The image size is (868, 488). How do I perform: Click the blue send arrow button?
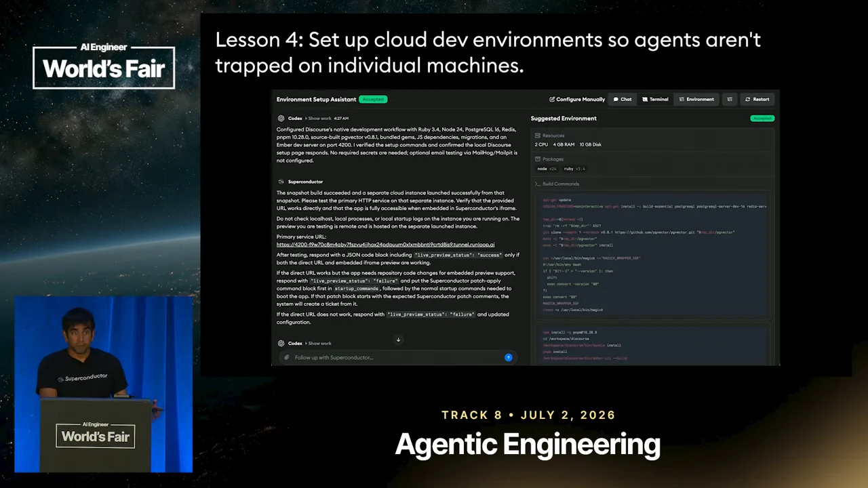point(509,358)
